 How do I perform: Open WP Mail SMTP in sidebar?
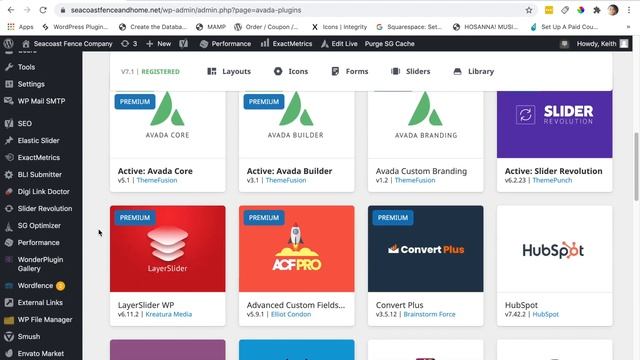point(41,101)
